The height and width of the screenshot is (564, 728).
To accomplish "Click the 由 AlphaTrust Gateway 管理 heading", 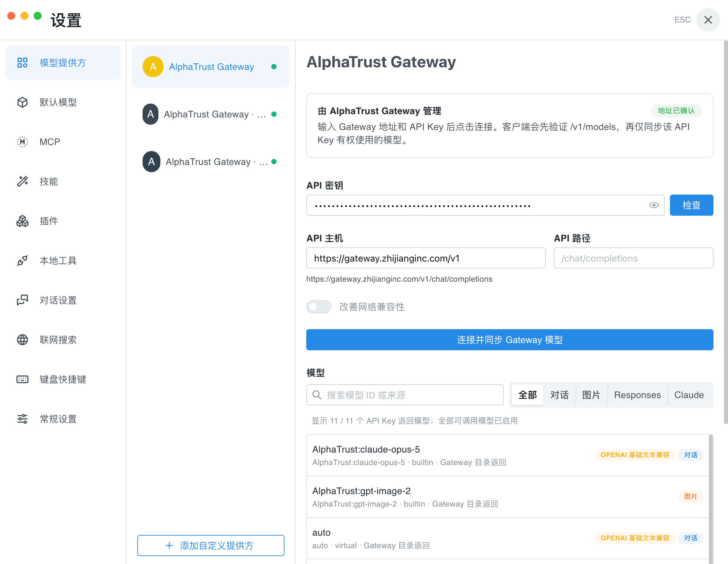I will pyautogui.click(x=379, y=111).
